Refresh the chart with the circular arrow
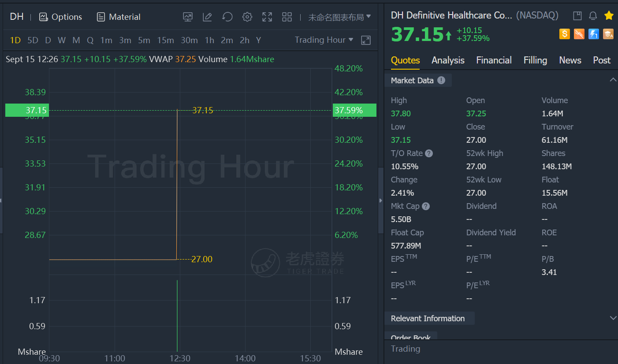618x364 pixels. 227,17
